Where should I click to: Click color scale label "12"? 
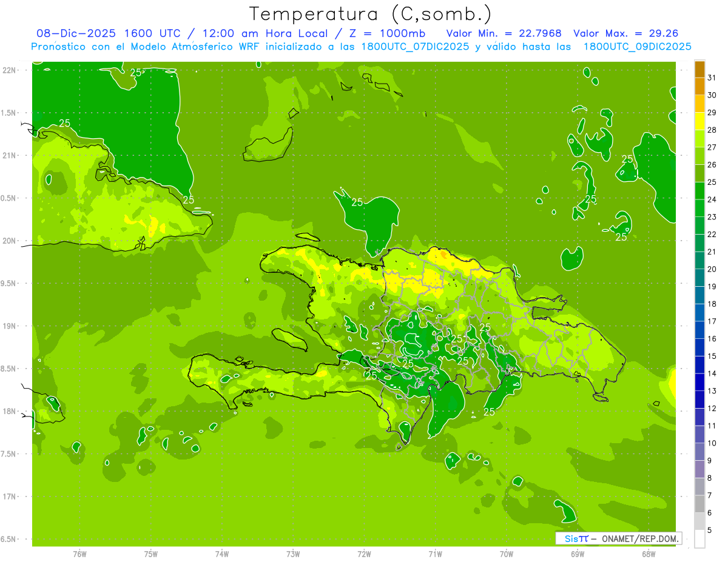(712, 408)
